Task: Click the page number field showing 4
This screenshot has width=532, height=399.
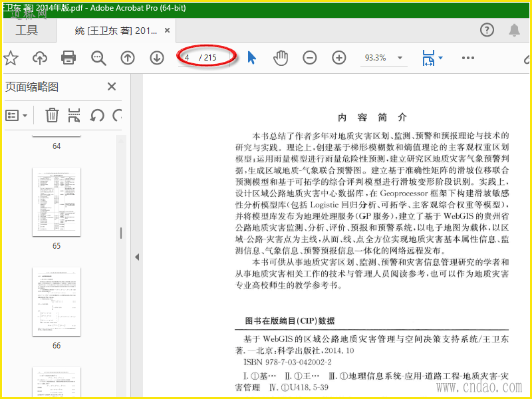Action: tap(188, 58)
